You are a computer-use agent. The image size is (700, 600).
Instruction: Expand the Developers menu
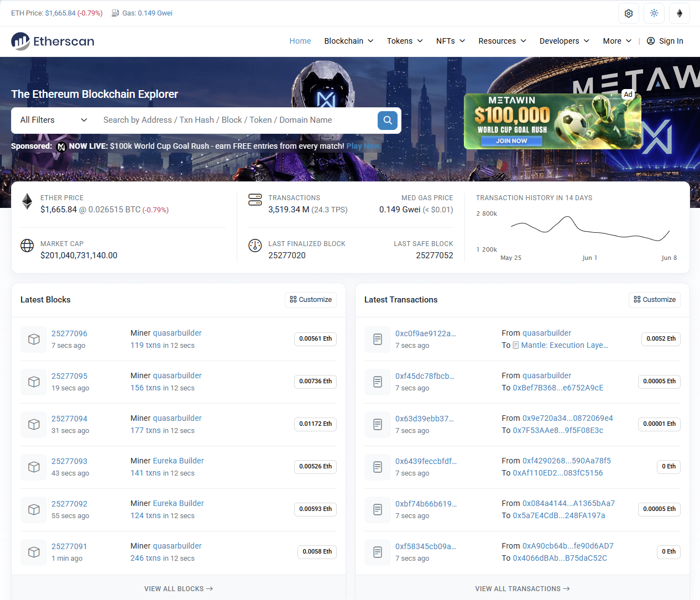click(565, 41)
